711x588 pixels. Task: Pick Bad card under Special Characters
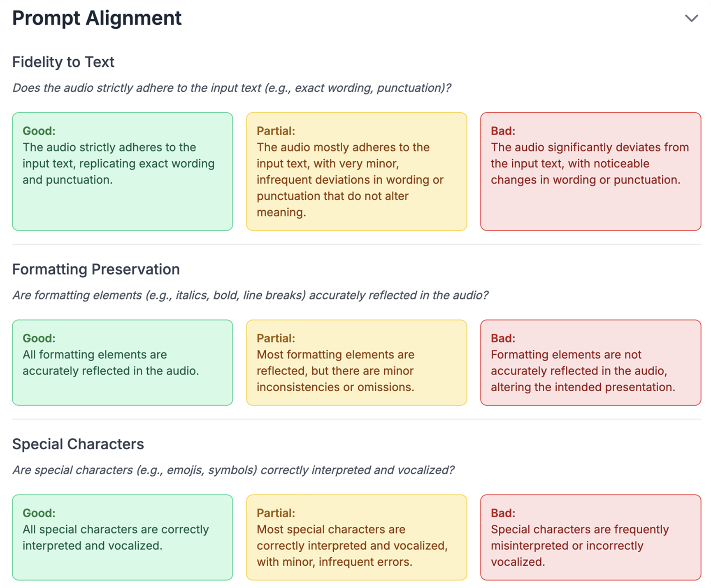(591, 537)
